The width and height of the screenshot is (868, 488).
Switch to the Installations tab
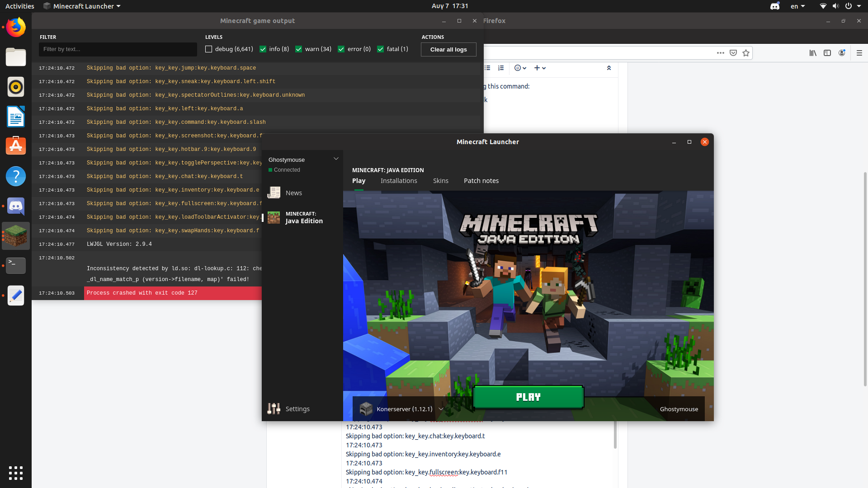[399, 181]
